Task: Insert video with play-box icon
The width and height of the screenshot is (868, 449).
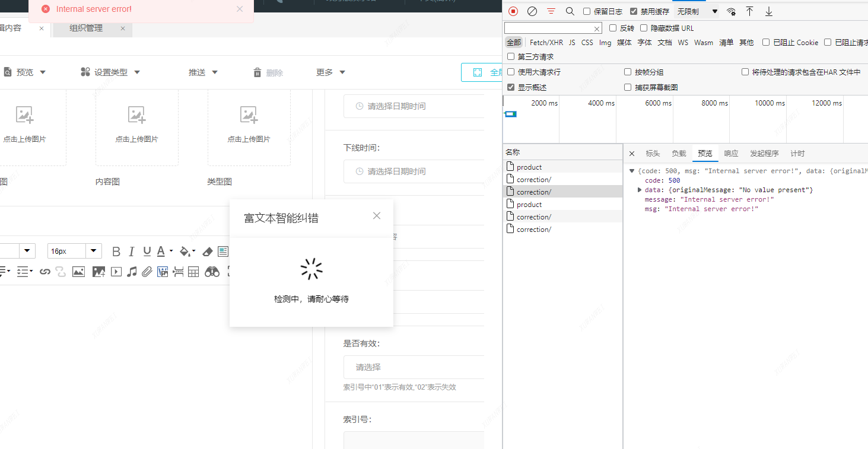Action: (x=116, y=272)
